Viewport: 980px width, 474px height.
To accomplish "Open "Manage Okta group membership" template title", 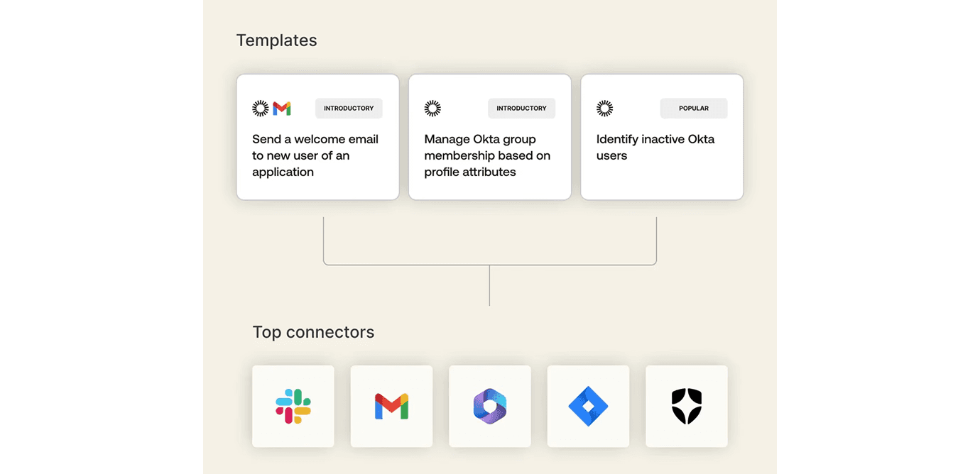I will [x=487, y=155].
